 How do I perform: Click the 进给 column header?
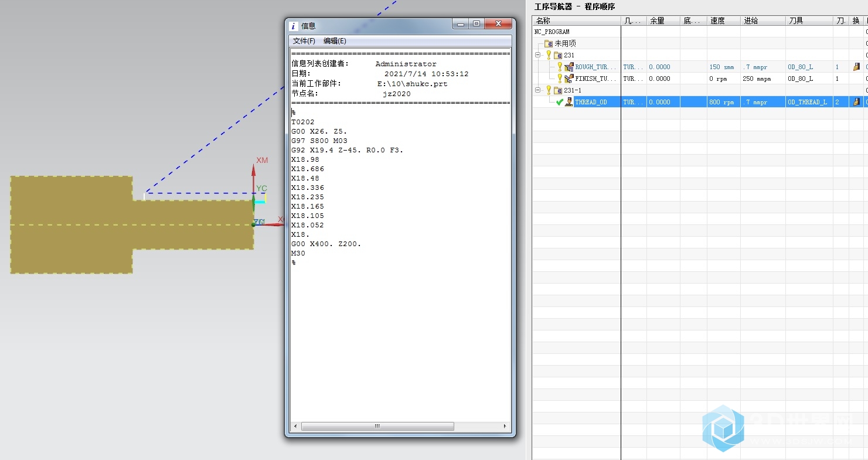(763, 21)
